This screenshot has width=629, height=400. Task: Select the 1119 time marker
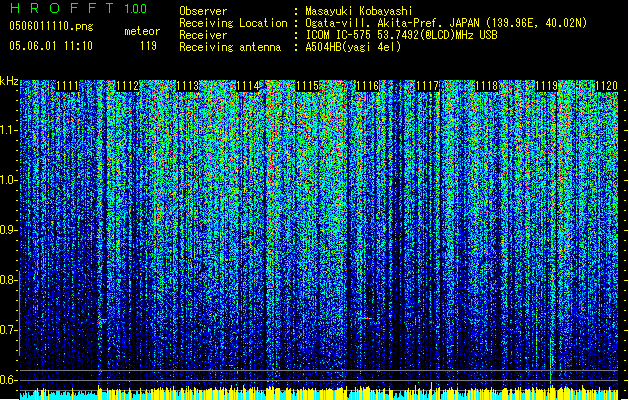(547, 86)
